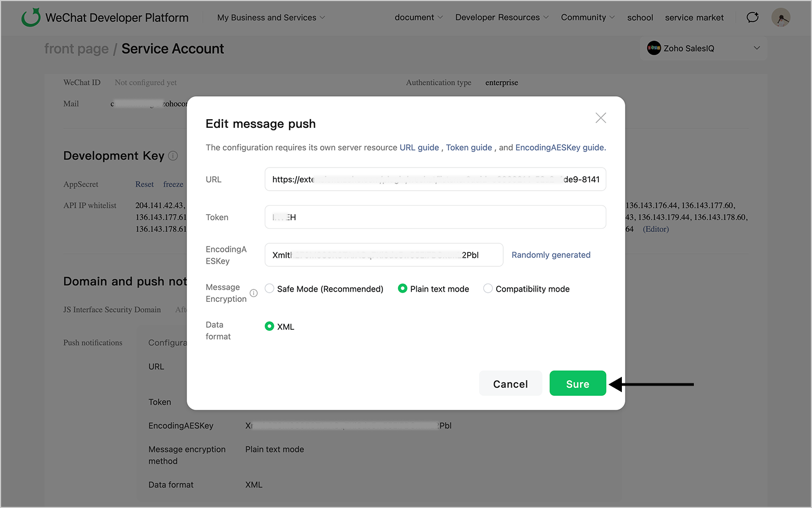This screenshot has height=508, width=812.
Task: Select the XML data format option
Action: [270, 326]
